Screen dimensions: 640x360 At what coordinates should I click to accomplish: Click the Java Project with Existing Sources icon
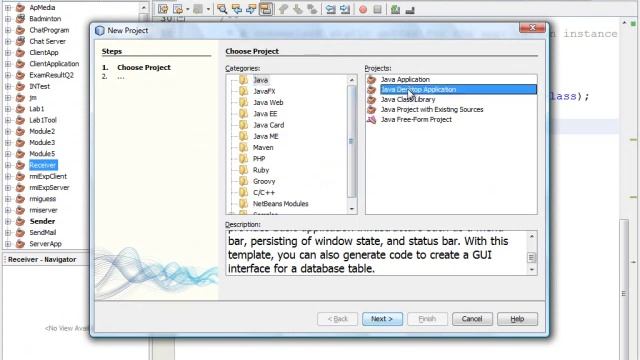pos(371,109)
